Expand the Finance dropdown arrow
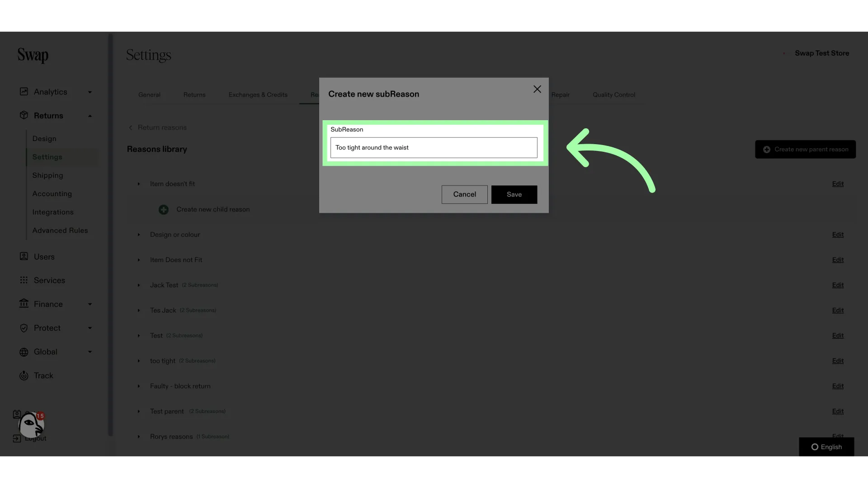 [90, 304]
